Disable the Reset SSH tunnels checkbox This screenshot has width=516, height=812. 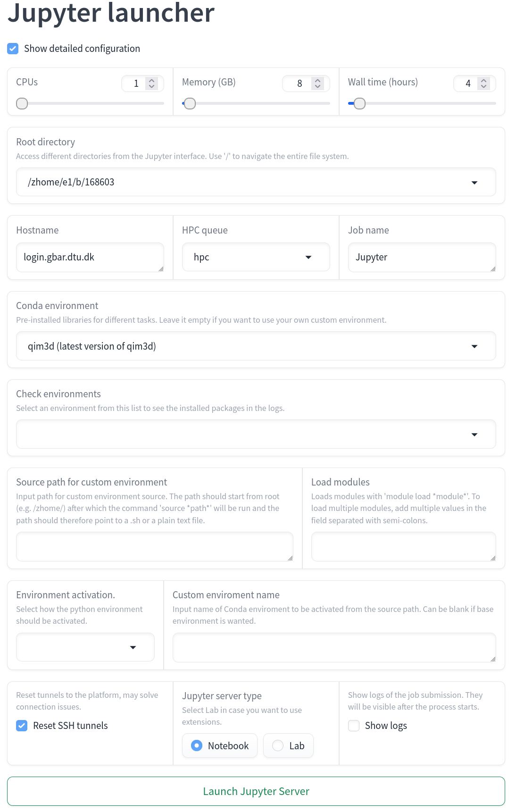coord(22,726)
